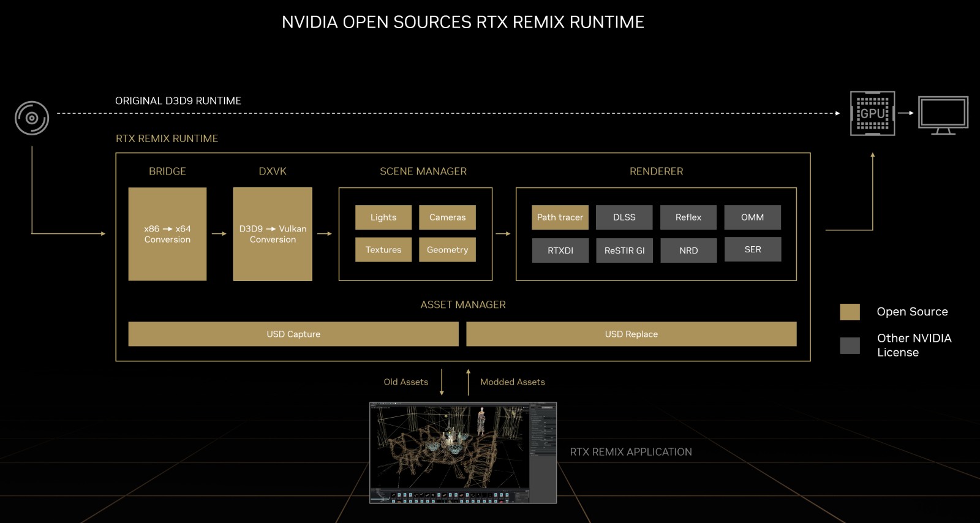This screenshot has width=980, height=523.
Task: Choose the Textures box
Action: [x=383, y=250]
